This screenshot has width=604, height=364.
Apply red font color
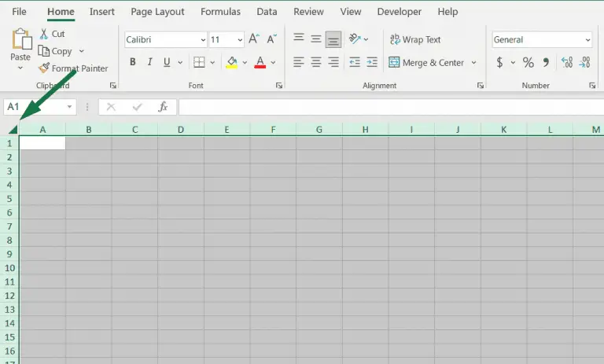click(260, 62)
